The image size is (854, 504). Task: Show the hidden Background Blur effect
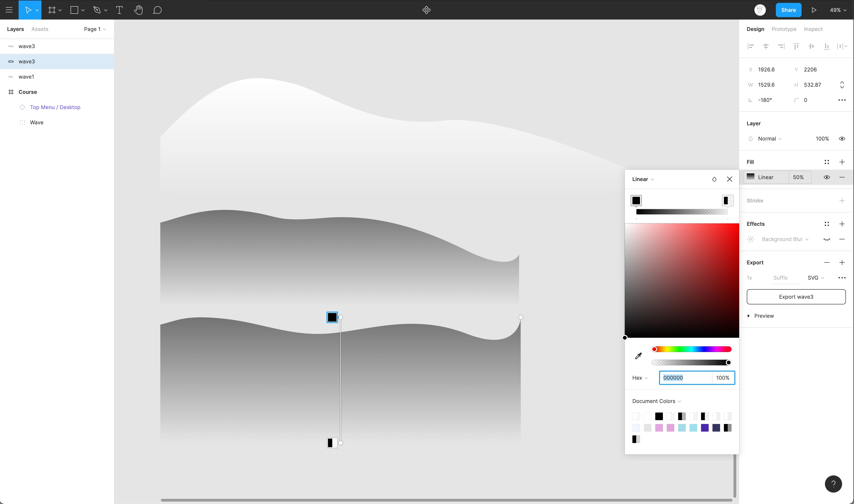coord(827,239)
